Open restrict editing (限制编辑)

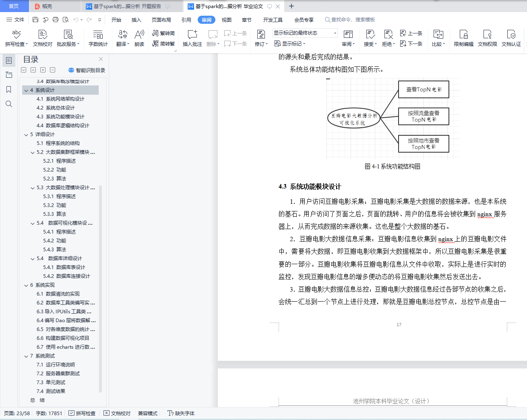pos(463,38)
